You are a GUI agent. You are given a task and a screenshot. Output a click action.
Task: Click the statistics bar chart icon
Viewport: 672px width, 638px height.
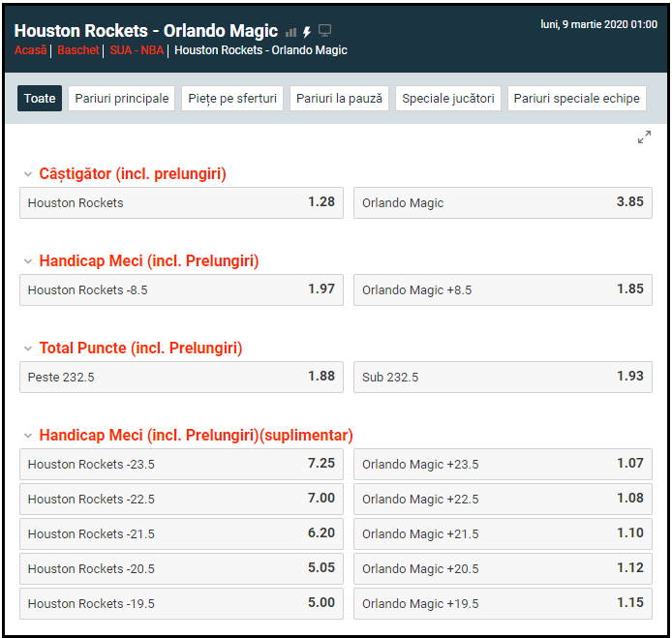click(290, 32)
